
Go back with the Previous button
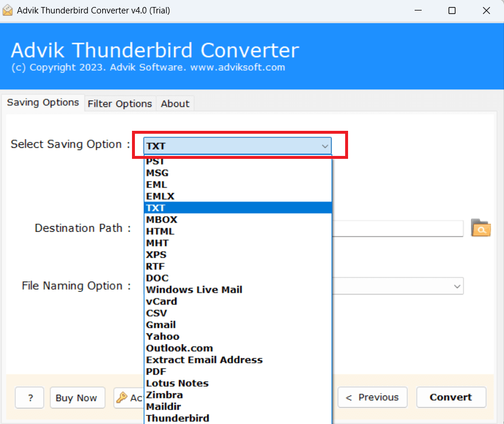coord(372,397)
